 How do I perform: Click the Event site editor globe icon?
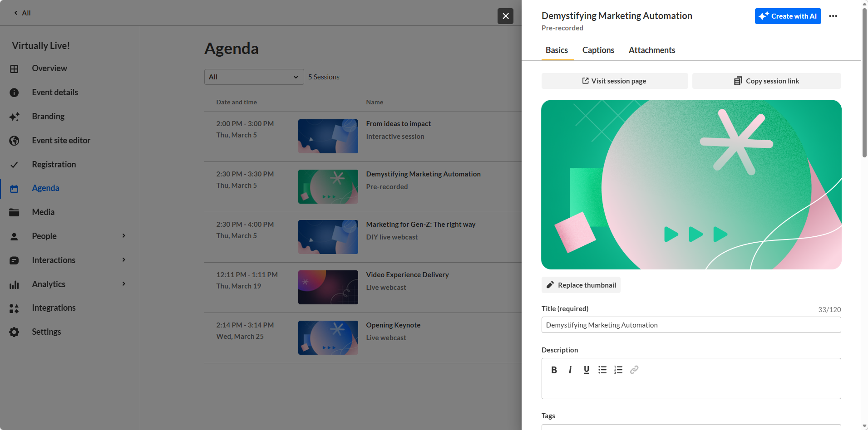click(15, 141)
